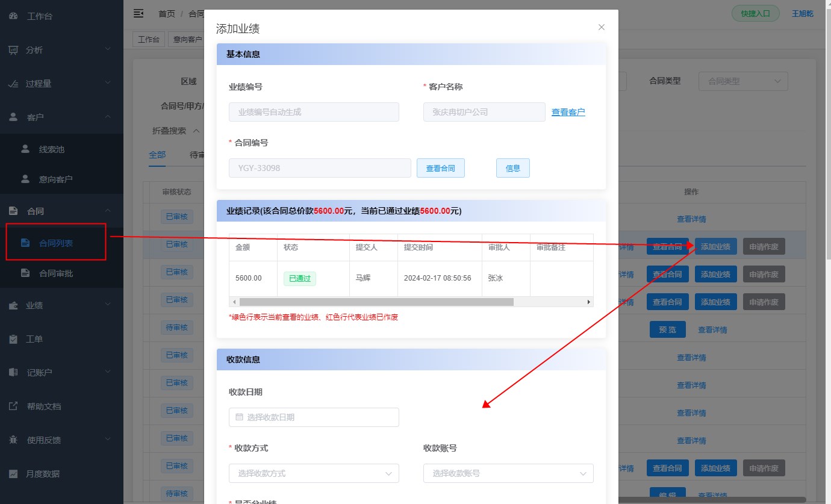Viewport: 831px width, 504px height.
Task: Click the 业绩 icon in sidebar
Action: coord(13,305)
